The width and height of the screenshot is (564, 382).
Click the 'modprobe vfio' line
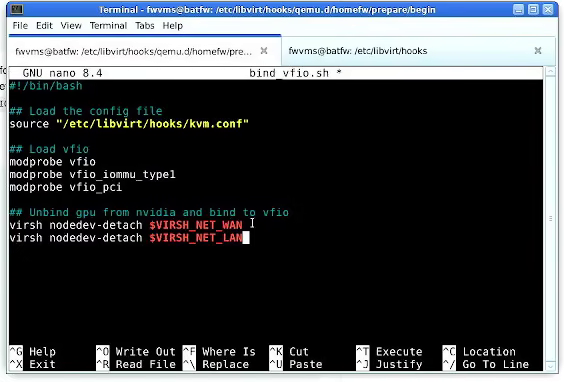(53, 162)
